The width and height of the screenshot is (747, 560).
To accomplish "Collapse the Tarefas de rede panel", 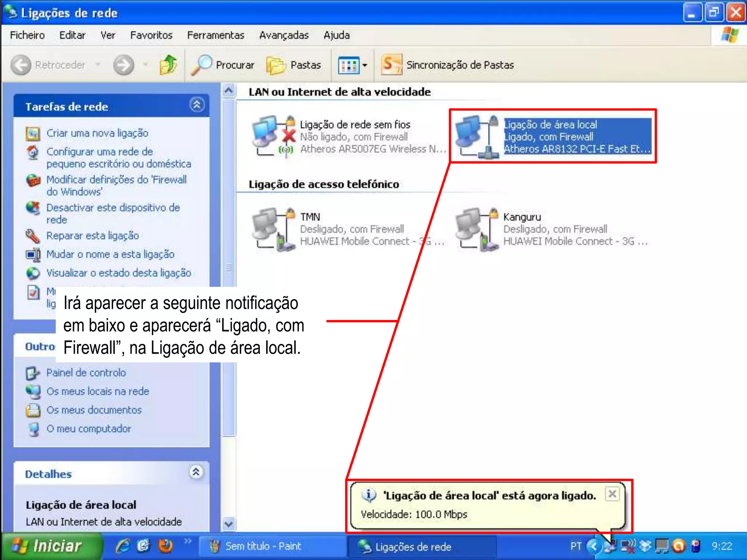I will point(197,105).
